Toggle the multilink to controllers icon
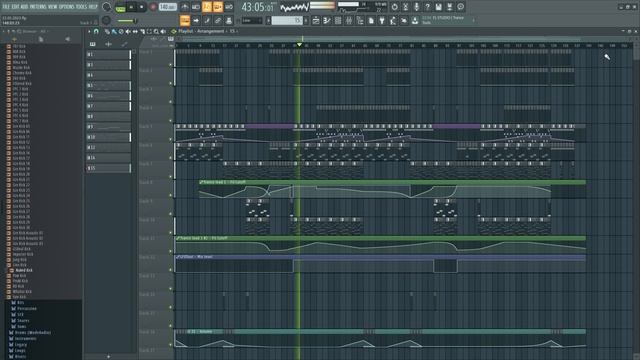640x360 pixels. point(229,20)
